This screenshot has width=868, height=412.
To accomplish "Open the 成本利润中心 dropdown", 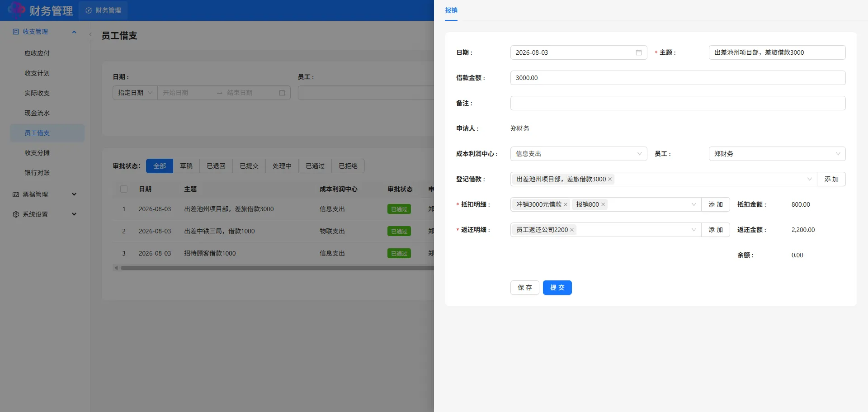I will point(579,154).
